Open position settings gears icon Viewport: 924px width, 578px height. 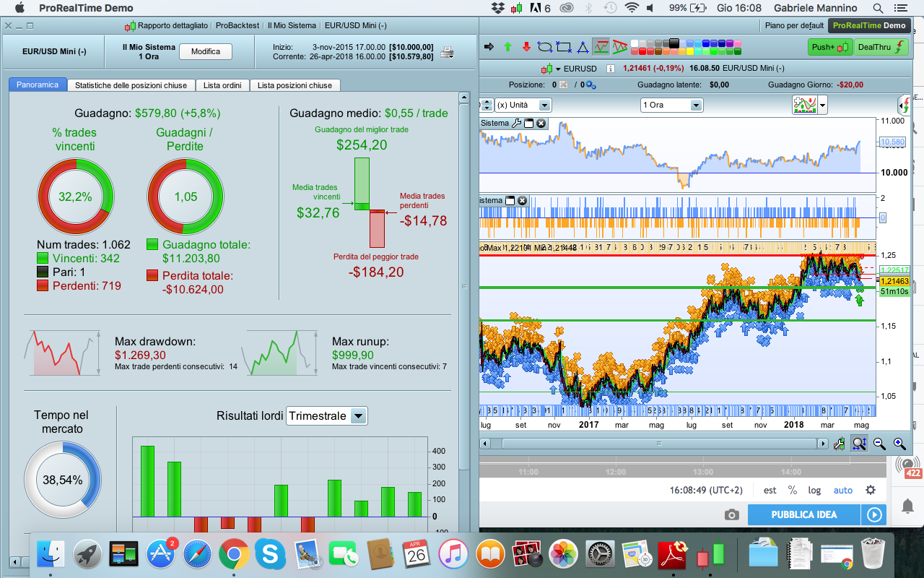point(591,85)
